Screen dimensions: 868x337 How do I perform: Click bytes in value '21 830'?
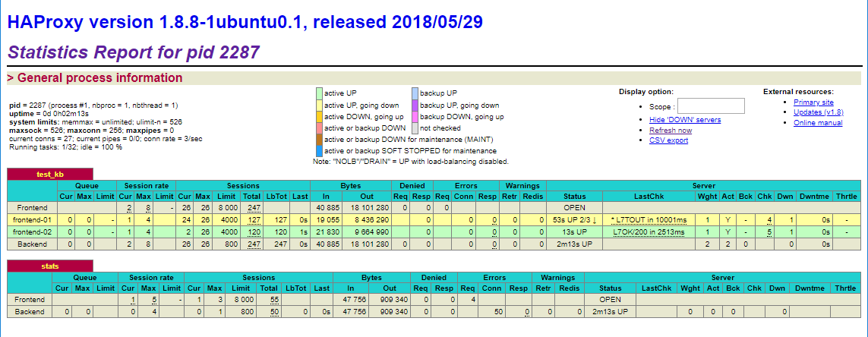pos(328,231)
